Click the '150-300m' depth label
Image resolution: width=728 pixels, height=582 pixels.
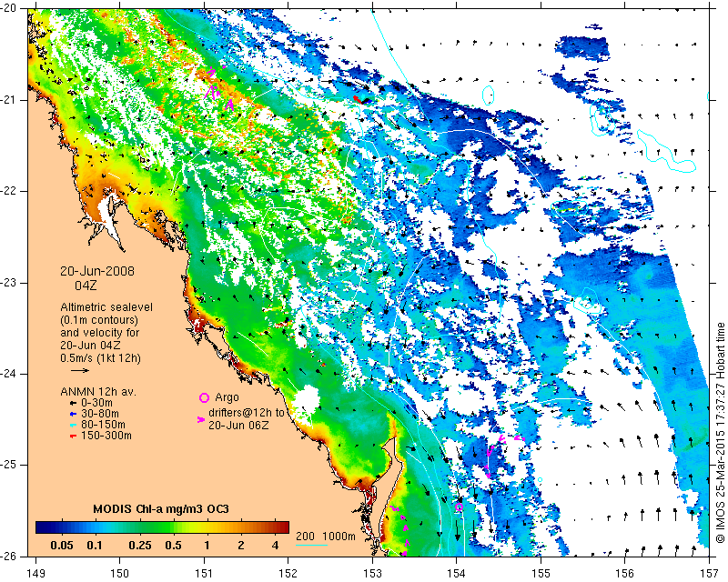coord(106,436)
